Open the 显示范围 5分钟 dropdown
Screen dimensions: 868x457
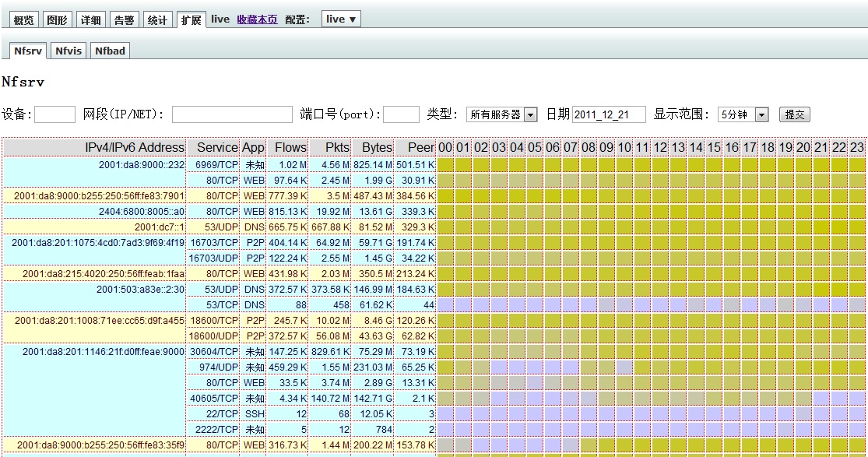tap(743, 114)
